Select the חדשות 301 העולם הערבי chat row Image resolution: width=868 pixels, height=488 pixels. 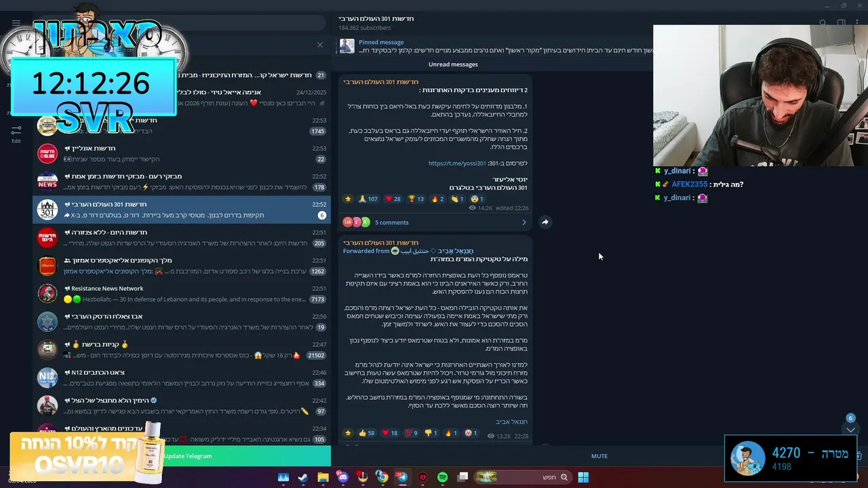[x=182, y=209]
